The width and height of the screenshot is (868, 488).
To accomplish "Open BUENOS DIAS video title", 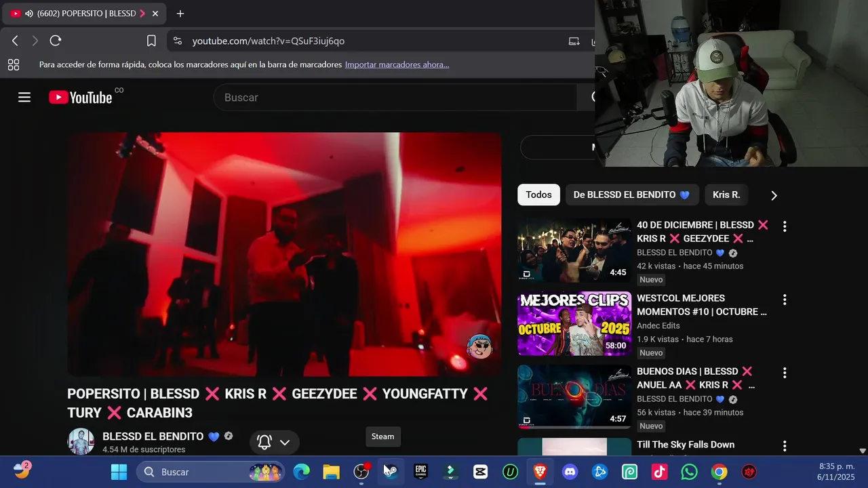I will (696, 378).
